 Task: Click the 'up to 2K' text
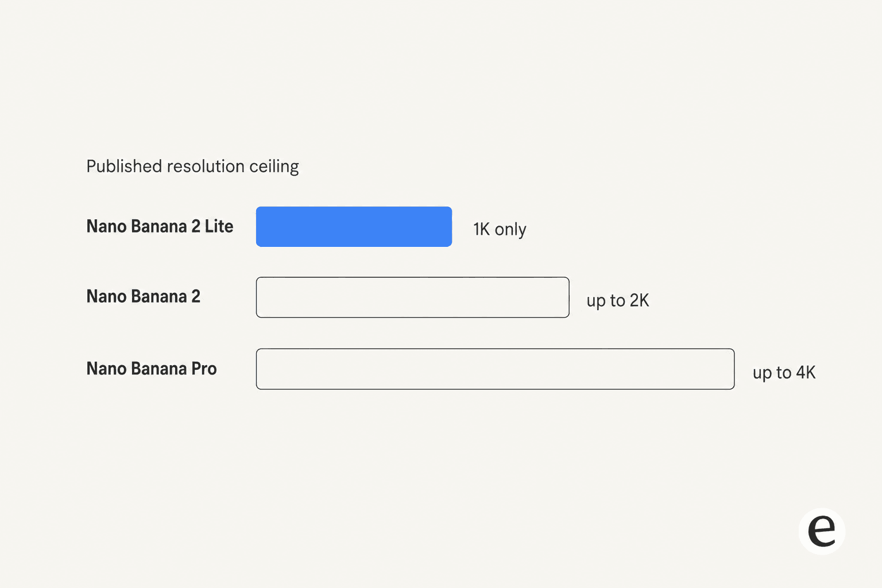618,300
